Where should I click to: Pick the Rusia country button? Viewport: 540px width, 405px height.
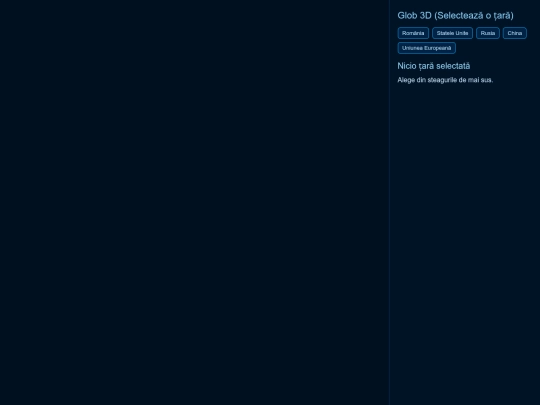tap(488, 33)
